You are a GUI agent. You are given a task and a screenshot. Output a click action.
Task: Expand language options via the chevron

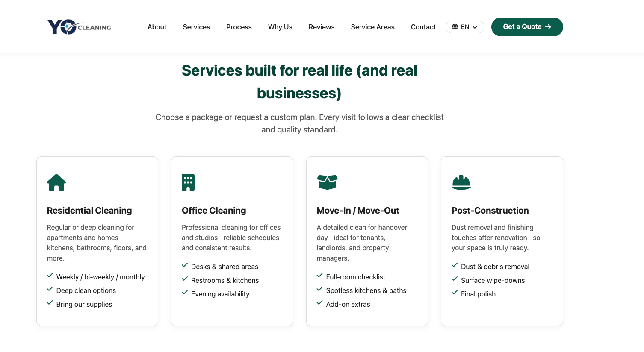pyautogui.click(x=475, y=27)
